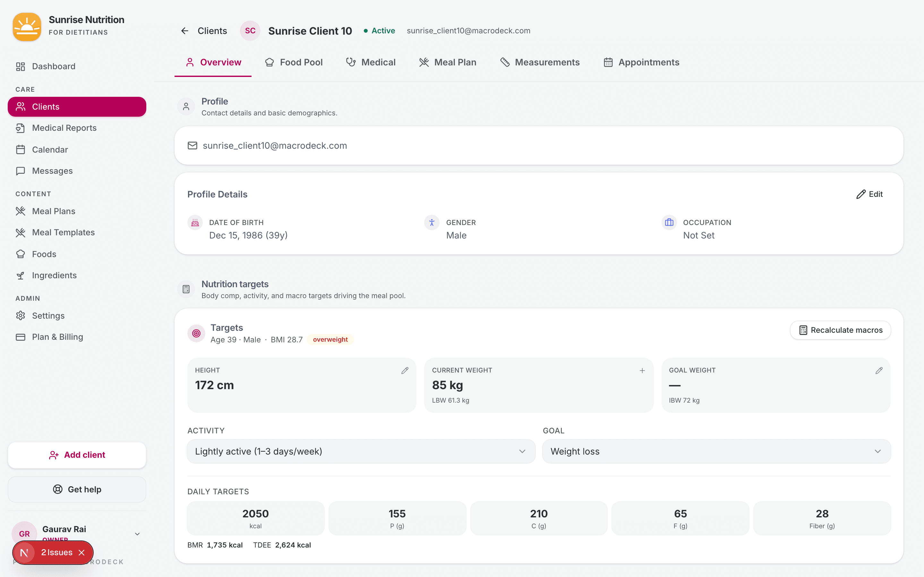Select Meal Templates under Content
Viewport: 924px width, 577px height.
(x=64, y=232)
